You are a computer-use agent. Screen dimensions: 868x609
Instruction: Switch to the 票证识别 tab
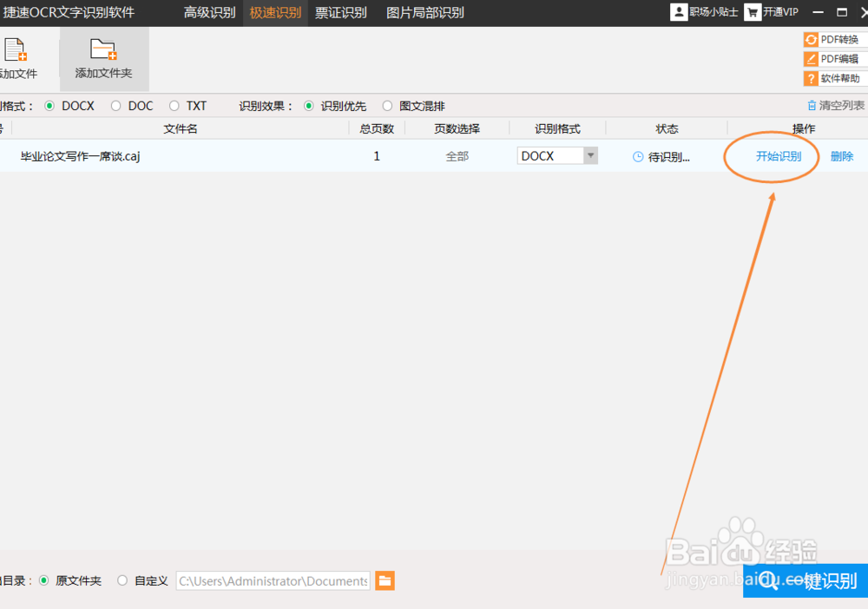coord(341,13)
